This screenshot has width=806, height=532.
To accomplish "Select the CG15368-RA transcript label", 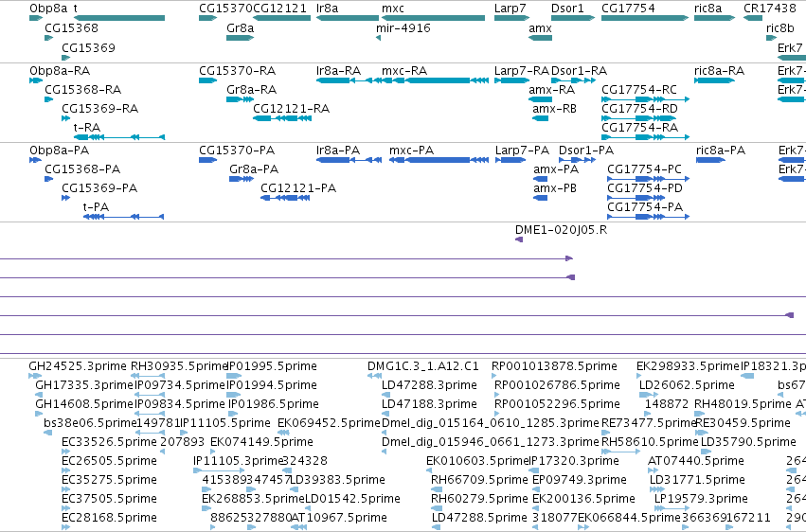I will [82, 90].
